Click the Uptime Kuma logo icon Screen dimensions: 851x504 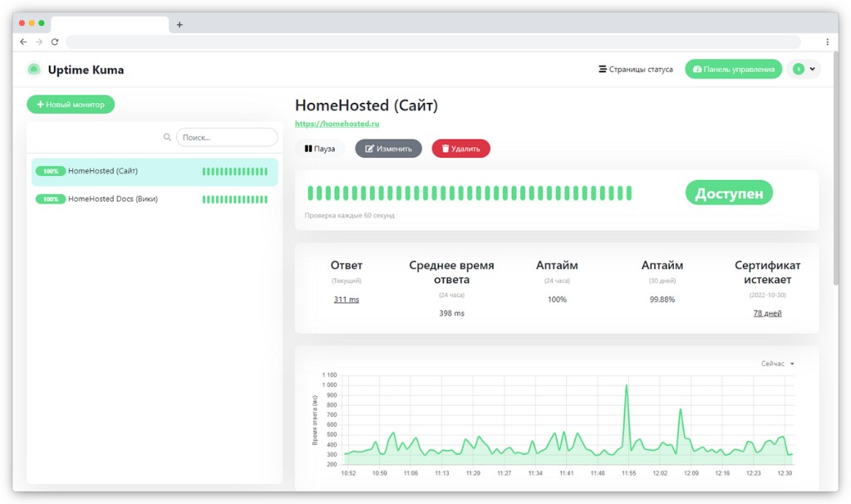(33, 70)
